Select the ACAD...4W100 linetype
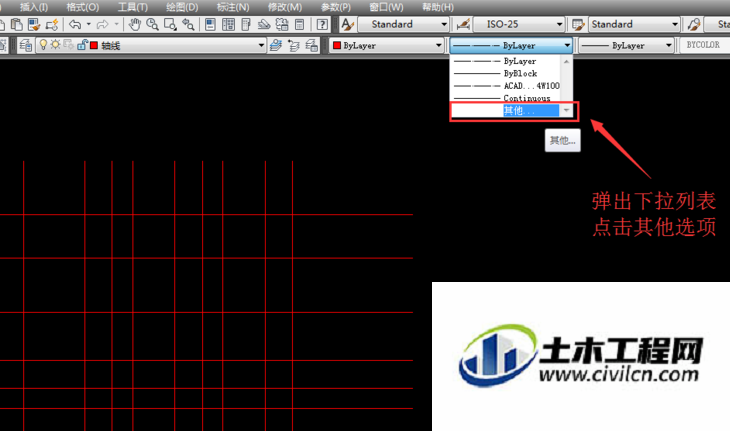The height and width of the screenshot is (431, 730). click(506, 86)
